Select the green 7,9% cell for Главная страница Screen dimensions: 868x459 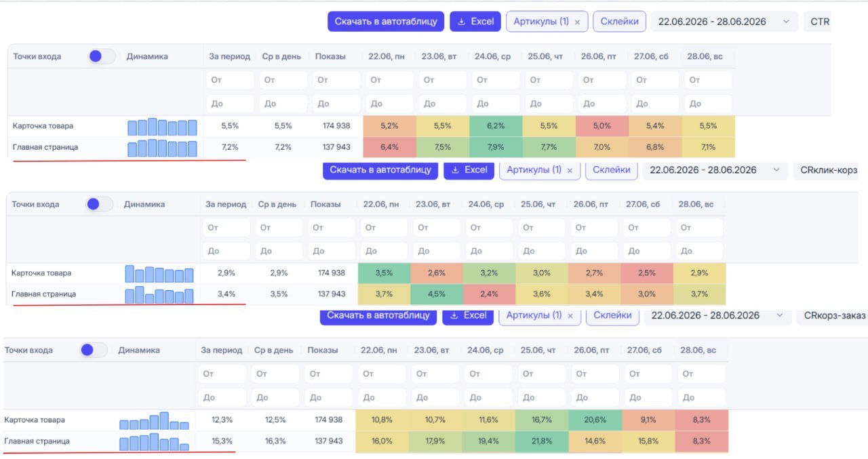pos(496,147)
